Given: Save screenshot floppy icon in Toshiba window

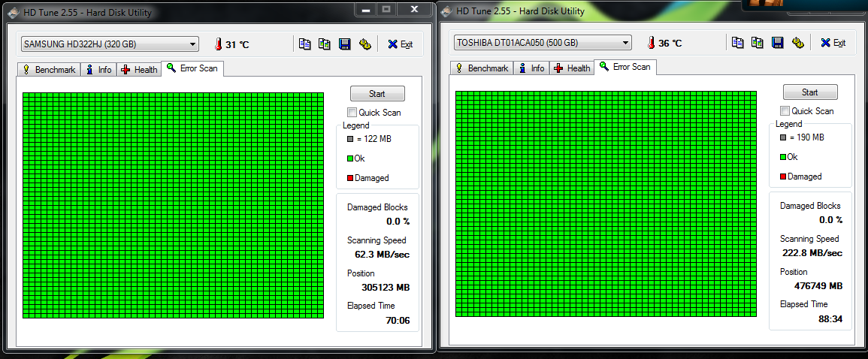Looking at the screenshot, I should pyautogui.click(x=777, y=43).
